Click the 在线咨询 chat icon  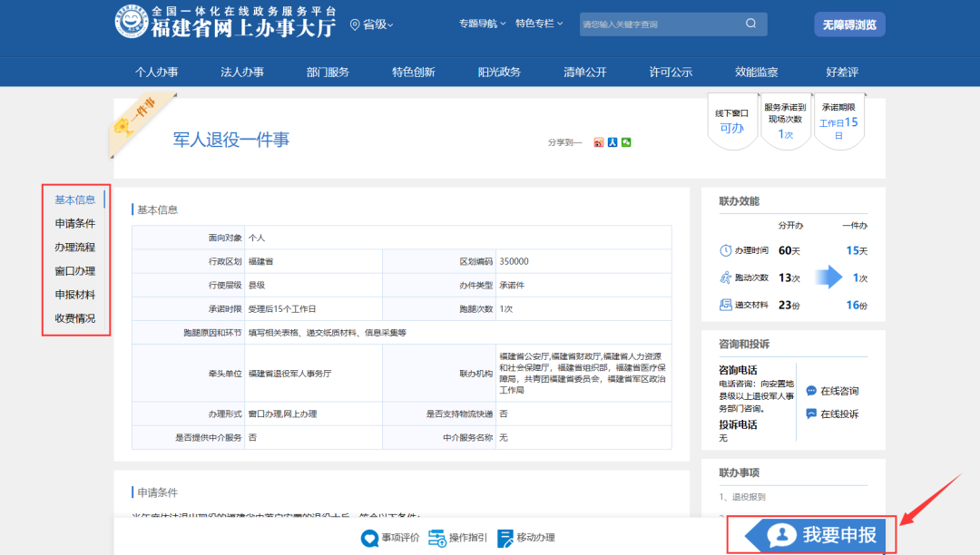(x=811, y=391)
